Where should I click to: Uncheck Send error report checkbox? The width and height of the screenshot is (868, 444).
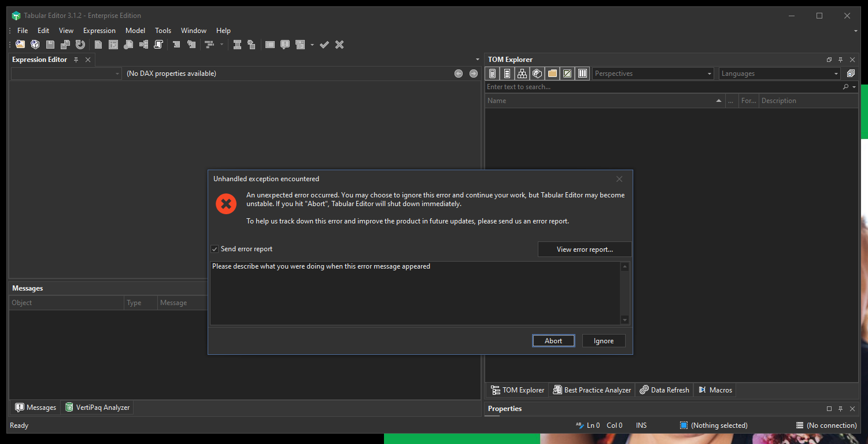click(x=215, y=249)
